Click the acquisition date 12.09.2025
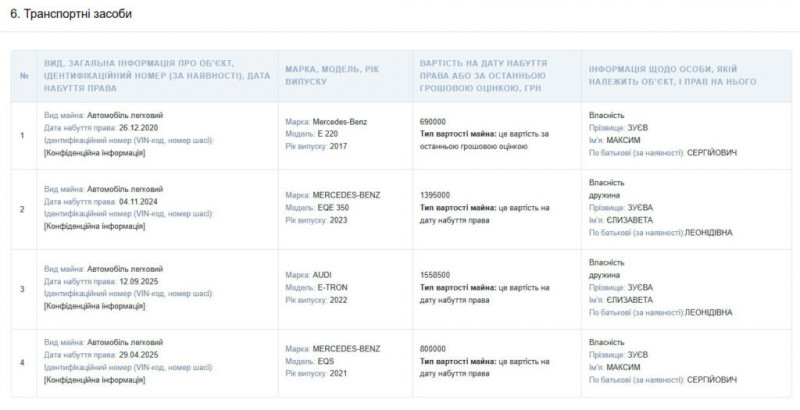Viewport: 800px width, 410px height. 140,281
